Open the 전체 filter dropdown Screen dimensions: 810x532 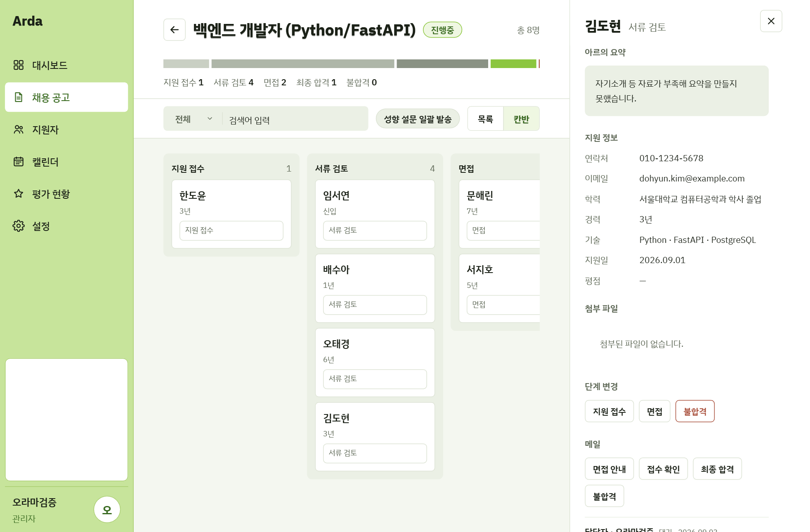[x=193, y=119]
